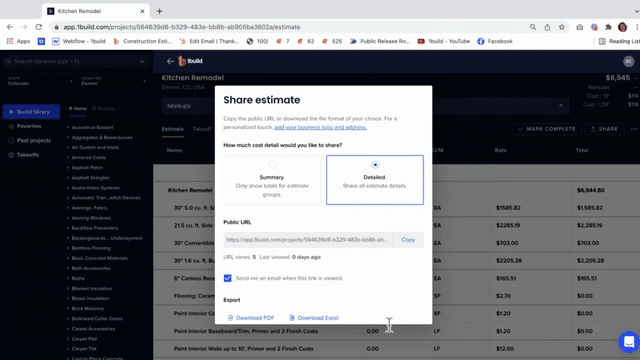Viewport: 640px width, 360px height.
Task: Click the public URL text field
Action: coord(308,240)
